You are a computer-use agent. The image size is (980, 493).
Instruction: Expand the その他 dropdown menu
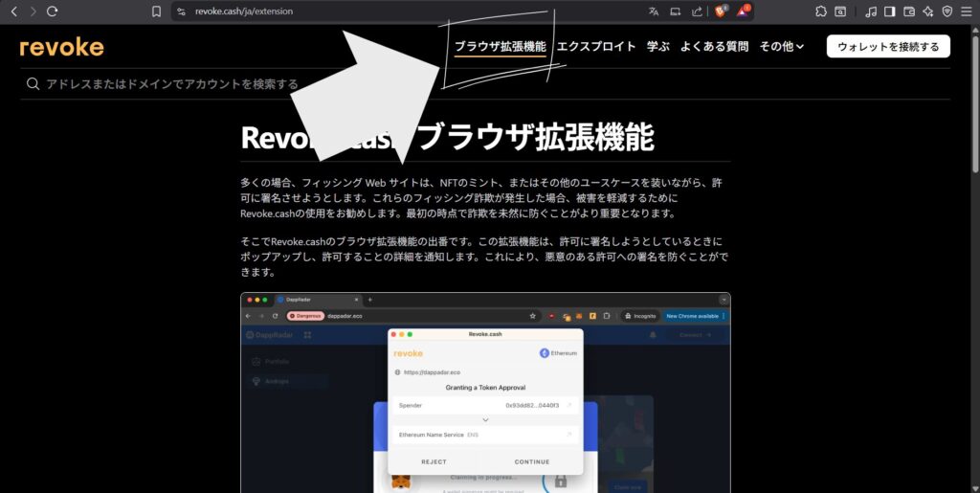pos(781,46)
